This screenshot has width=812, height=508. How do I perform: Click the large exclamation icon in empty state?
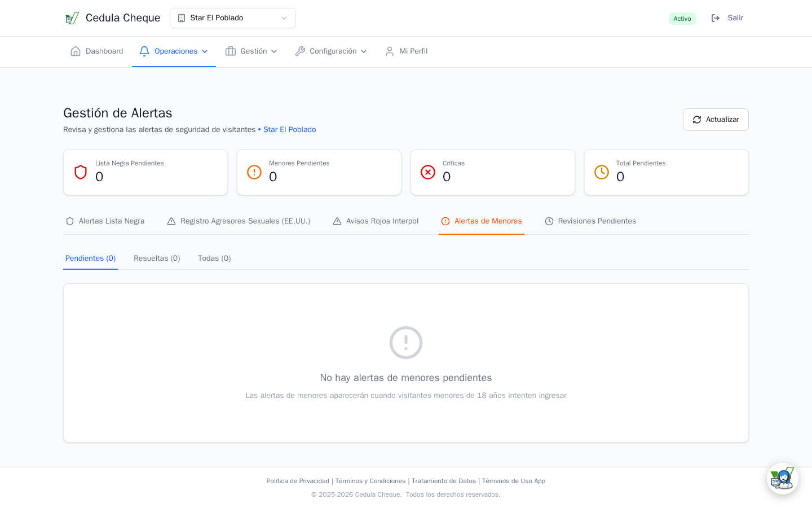[406, 343]
